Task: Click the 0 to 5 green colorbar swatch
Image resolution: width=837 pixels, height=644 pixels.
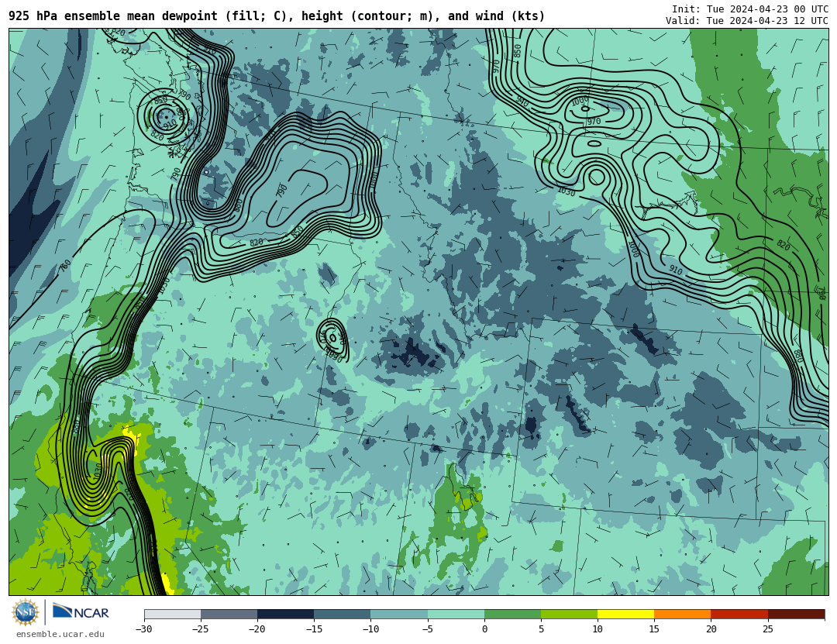Action: click(x=512, y=614)
